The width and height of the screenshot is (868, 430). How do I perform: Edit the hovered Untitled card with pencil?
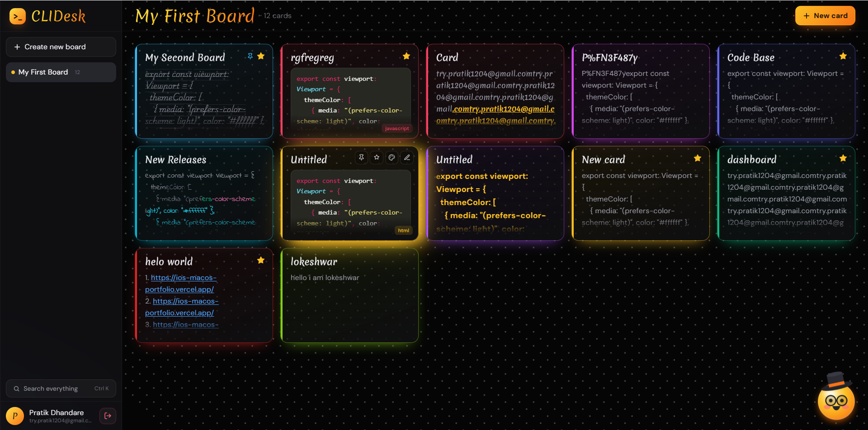click(x=407, y=157)
